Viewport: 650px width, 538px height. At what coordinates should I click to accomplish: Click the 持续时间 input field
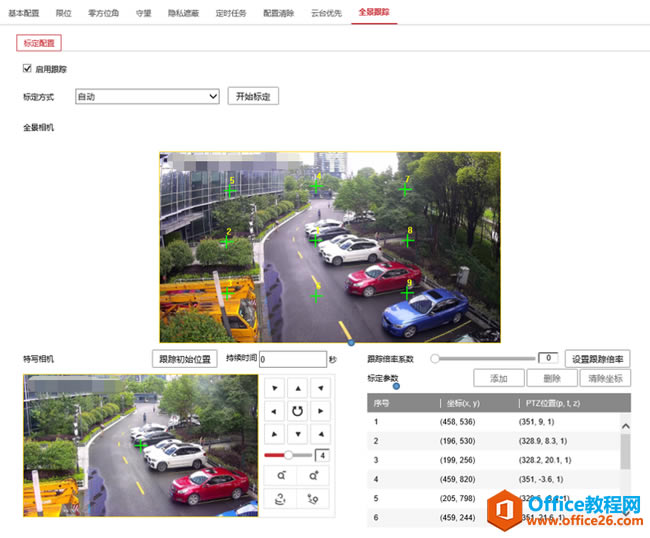[293, 359]
